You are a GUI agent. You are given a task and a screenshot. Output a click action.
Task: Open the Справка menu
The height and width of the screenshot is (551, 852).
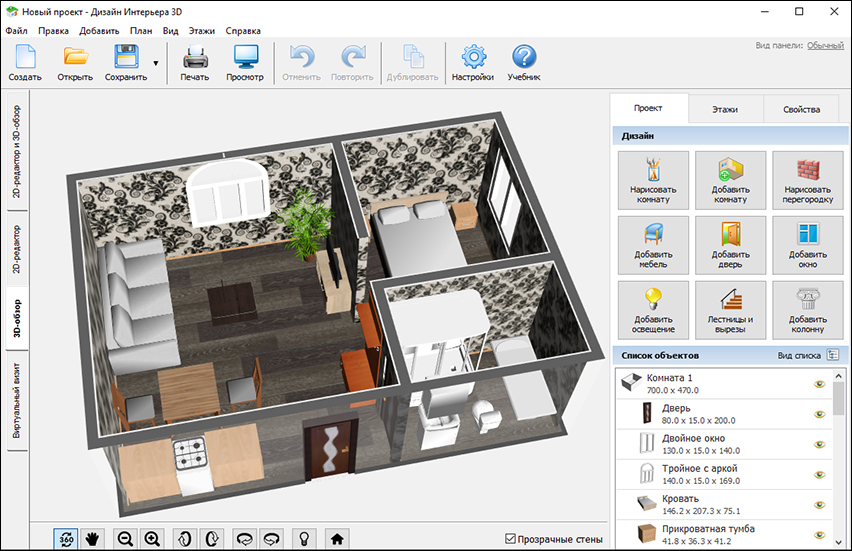(243, 31)
